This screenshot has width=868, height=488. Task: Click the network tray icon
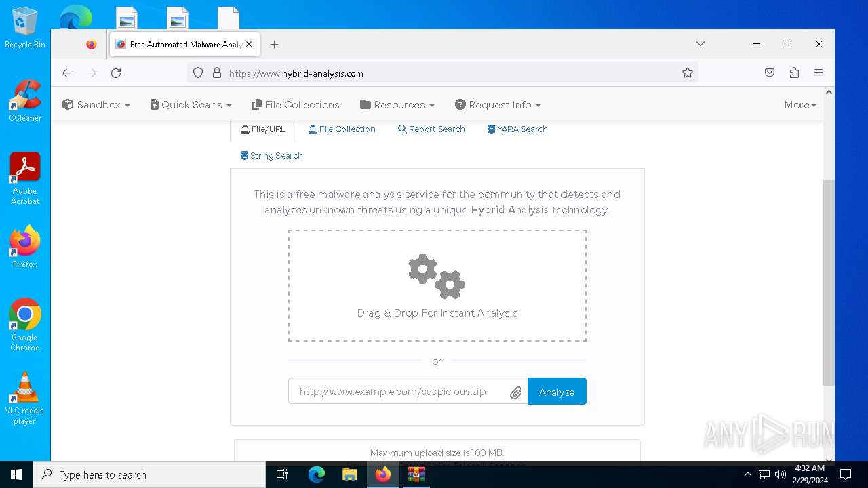[x=764, y=474]
